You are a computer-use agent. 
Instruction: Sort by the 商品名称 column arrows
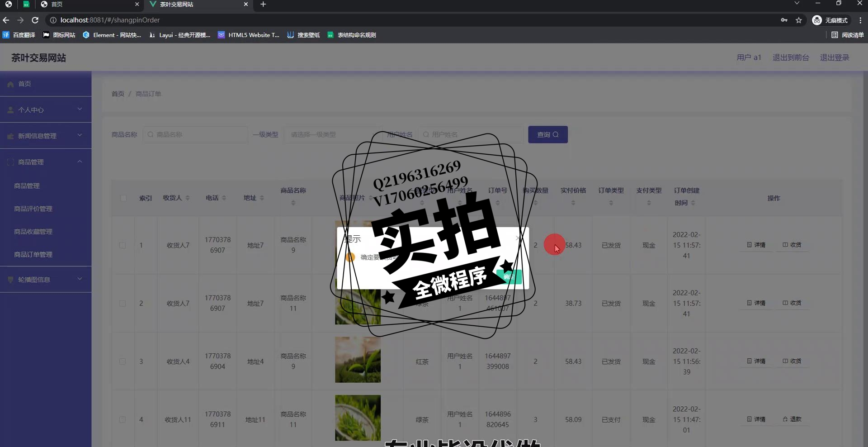[293, 203]
